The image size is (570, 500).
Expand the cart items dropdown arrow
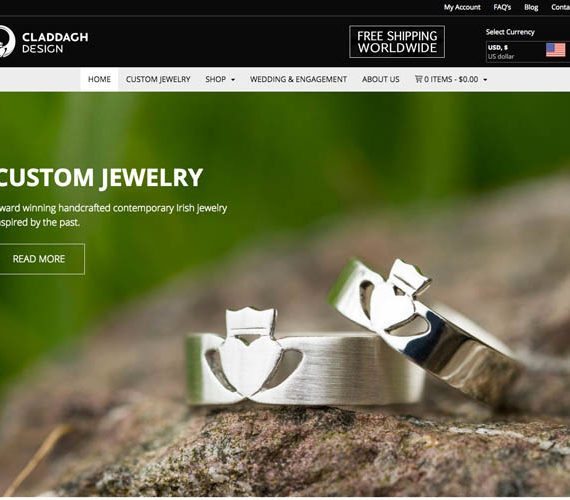(485, 80)
